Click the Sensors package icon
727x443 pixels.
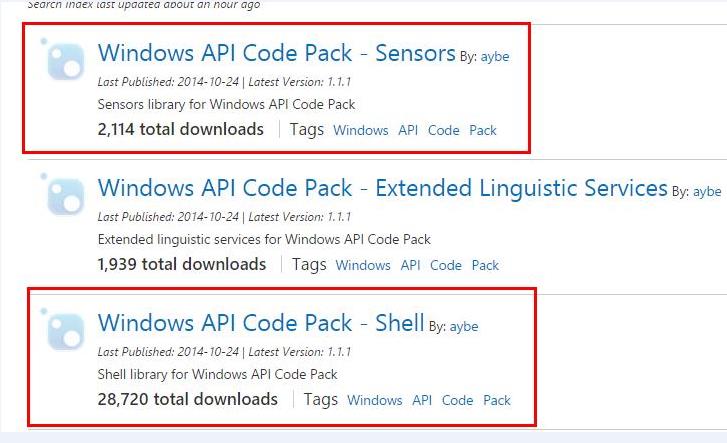click(x=63, y=59)
